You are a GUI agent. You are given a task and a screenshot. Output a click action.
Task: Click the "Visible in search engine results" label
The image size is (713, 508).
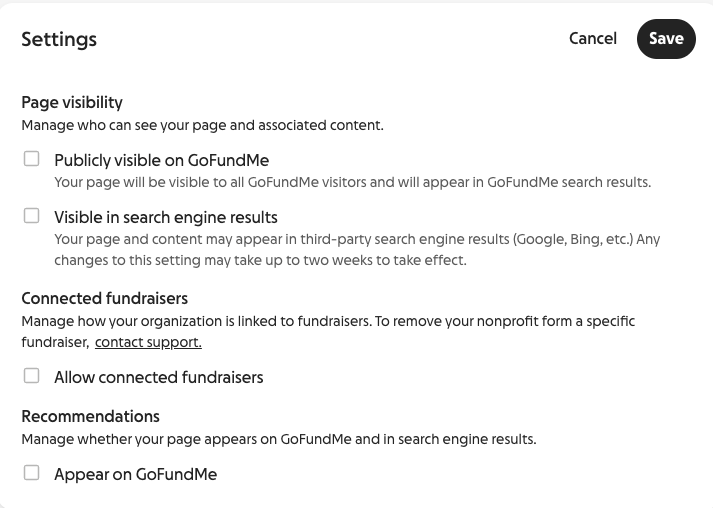166,217
